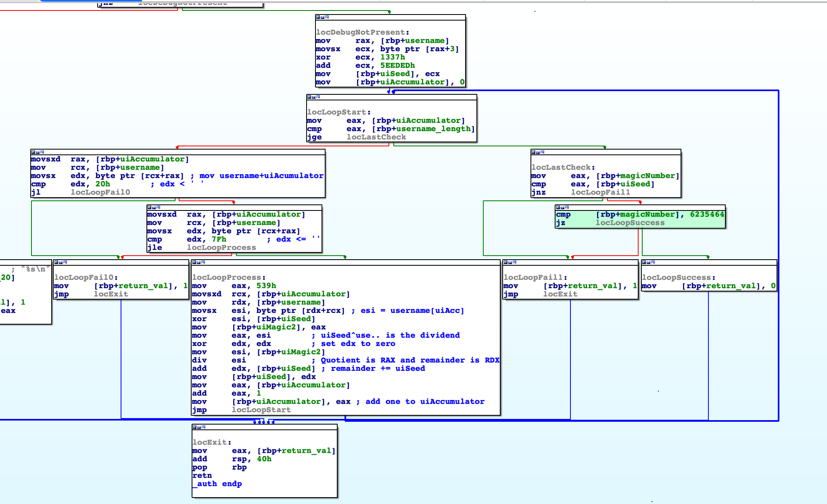Viewport: 827px width, 504px height.
Task: Click the third title icon on the locLoopFail1 block
Action: (x=515, y=262)
